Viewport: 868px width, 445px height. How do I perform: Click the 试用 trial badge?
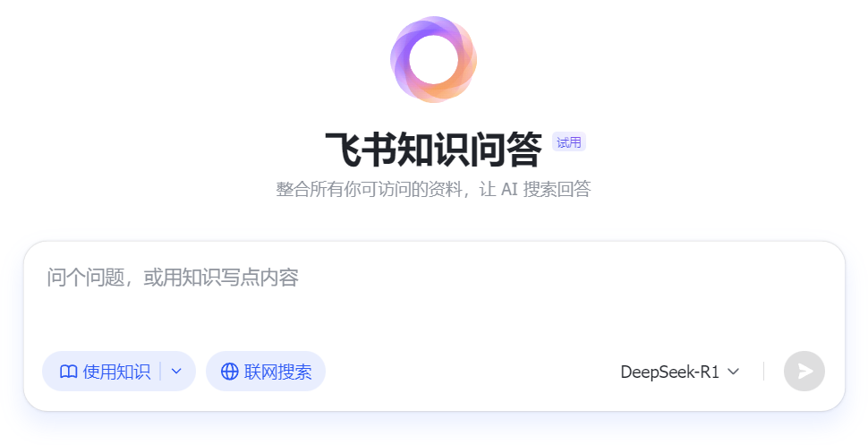click(x=568, y=142)
